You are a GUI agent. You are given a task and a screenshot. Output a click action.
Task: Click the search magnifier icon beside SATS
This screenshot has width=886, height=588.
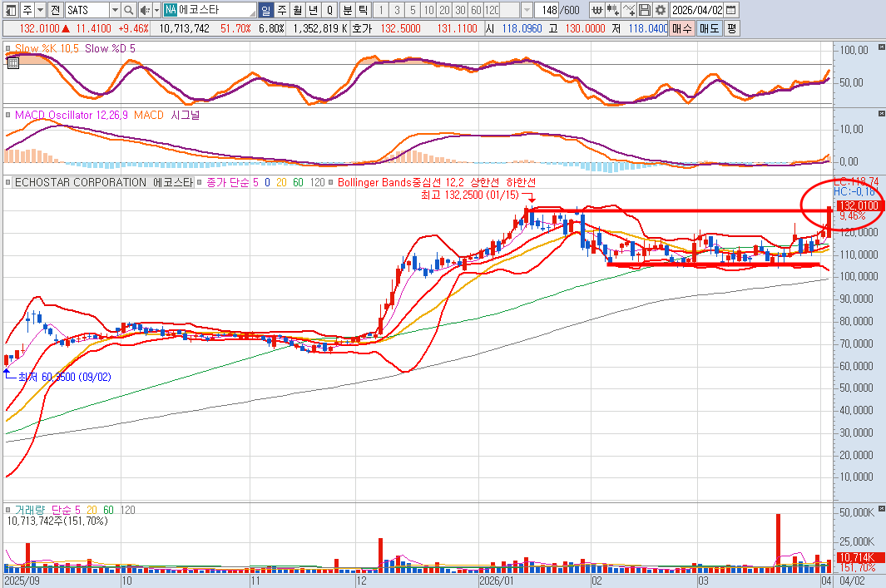point(129,10)
